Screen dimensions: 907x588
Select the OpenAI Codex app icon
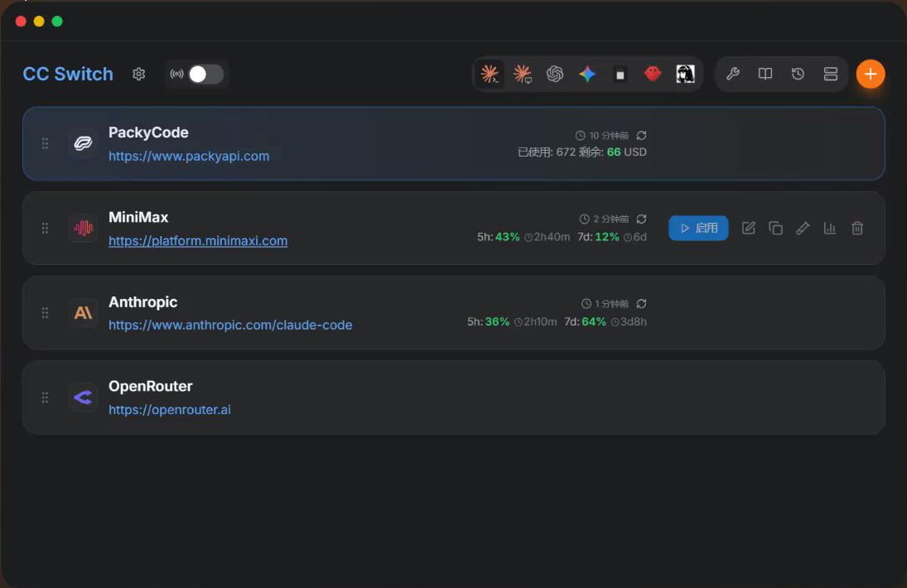click(555, 74)
